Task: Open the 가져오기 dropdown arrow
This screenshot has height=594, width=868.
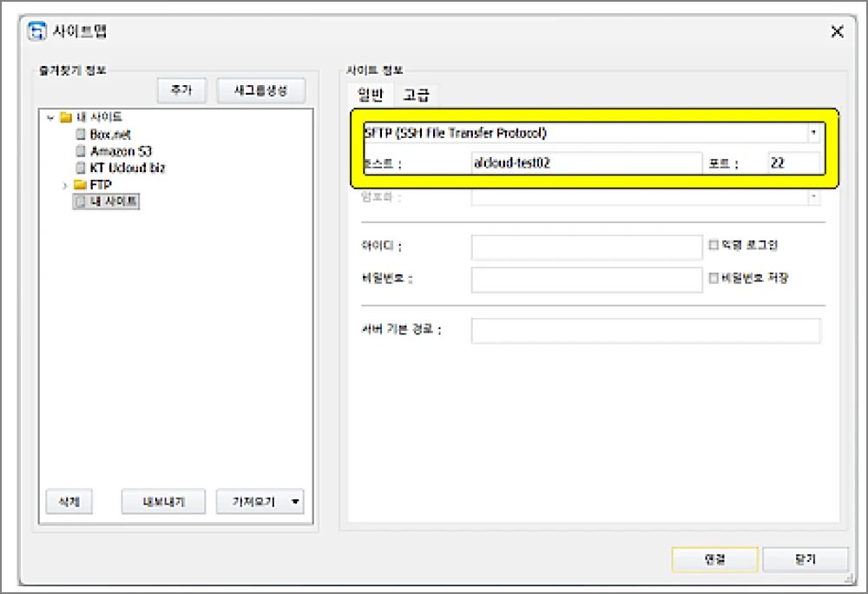Action: (296, 502)
